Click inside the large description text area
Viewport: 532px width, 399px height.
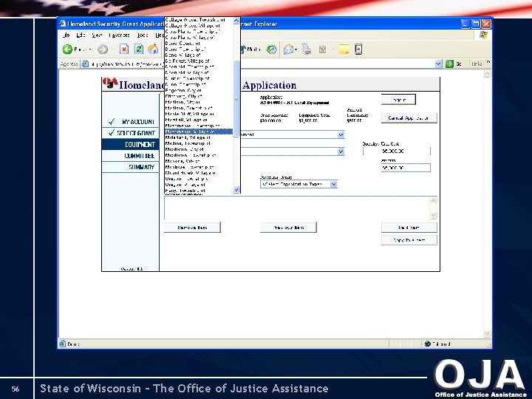pyautogui.click(x=297, y=208)
